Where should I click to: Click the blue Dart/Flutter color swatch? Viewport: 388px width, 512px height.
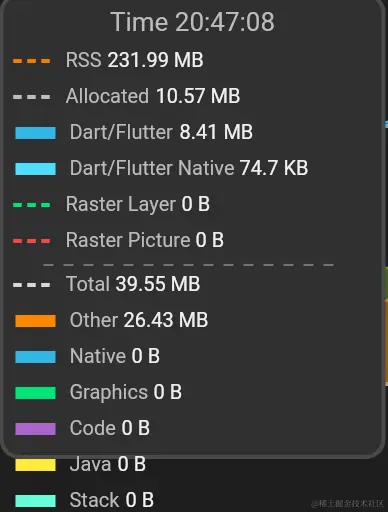click(x=35, y=133)
